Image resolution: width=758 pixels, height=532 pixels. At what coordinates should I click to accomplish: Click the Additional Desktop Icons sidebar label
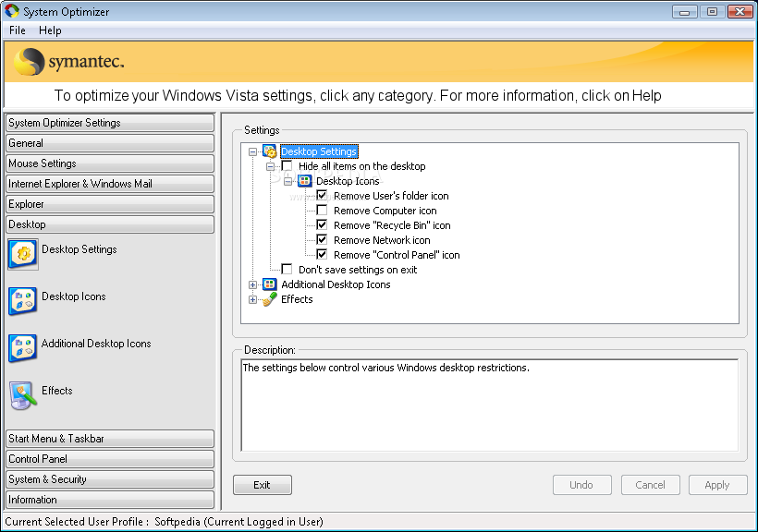click(96, 344)
